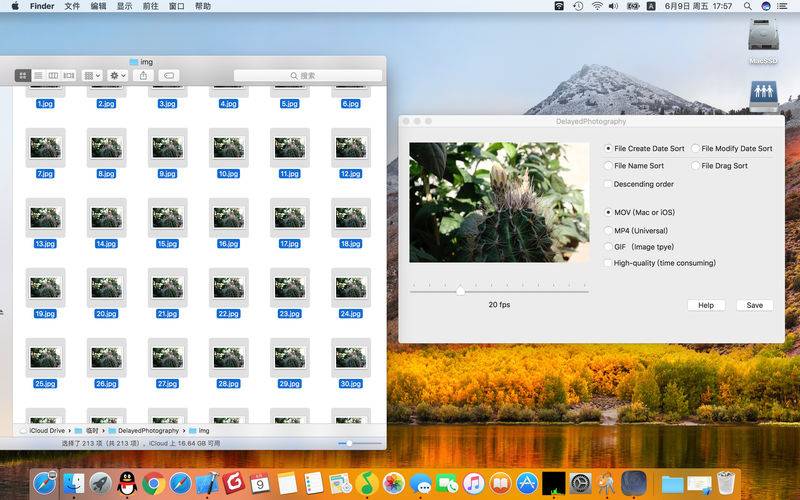Open the 前往 menu
800x500 pixels.
coord(150,6)
